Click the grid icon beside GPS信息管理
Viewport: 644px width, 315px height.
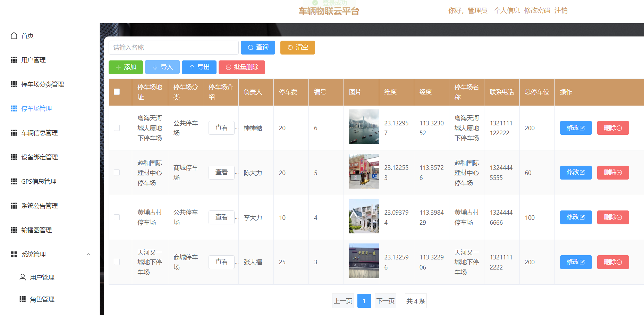pos(14,181)
